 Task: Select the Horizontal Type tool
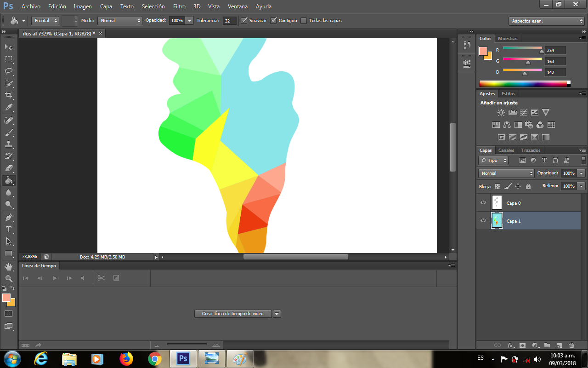pos(9,229)
